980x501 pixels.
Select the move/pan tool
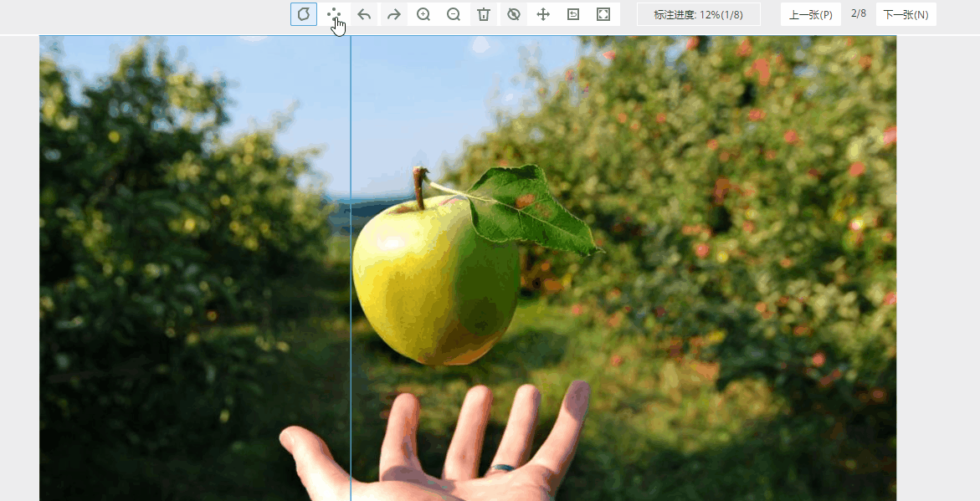click(543, 14)
